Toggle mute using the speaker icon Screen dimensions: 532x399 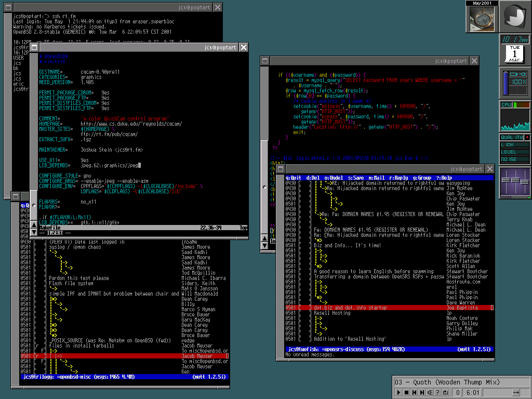tap(430, 392)
